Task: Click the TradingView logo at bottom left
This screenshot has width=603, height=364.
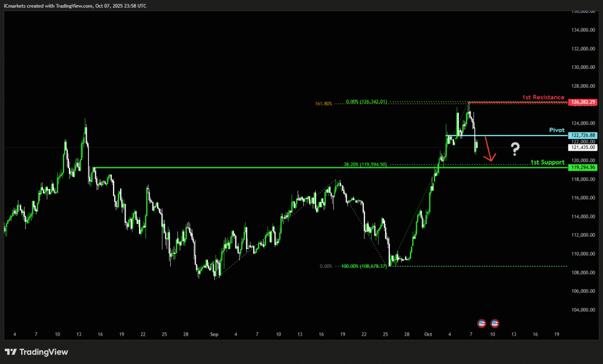Action: (37, 352)
